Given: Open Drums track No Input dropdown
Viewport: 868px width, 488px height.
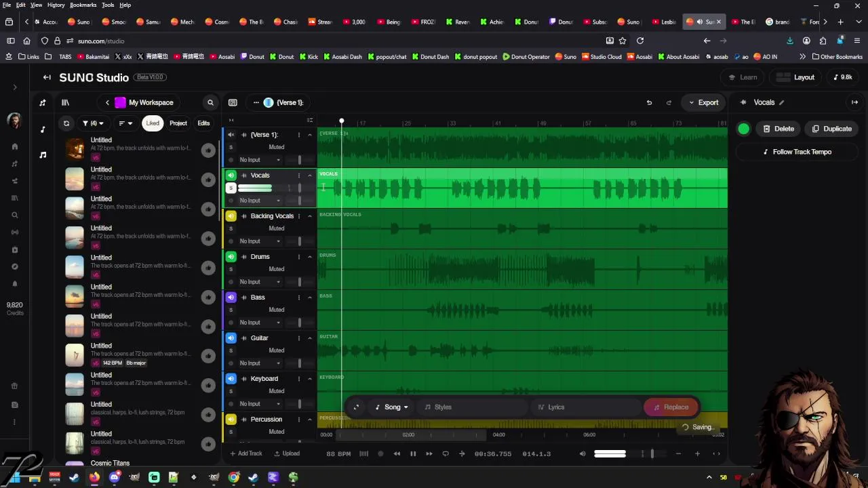Looking at the screenshot, I should pyautogui.click(x=260, y=282).
